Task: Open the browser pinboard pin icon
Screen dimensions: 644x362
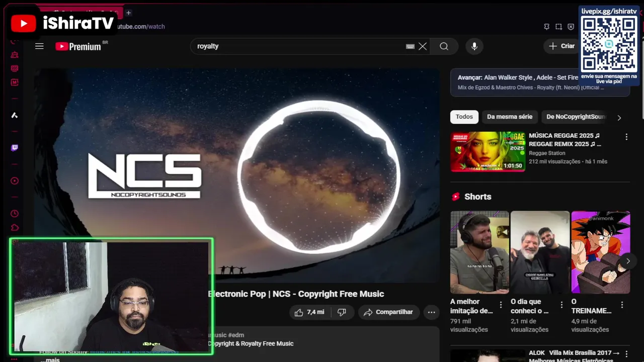Action: pos(546,27)
